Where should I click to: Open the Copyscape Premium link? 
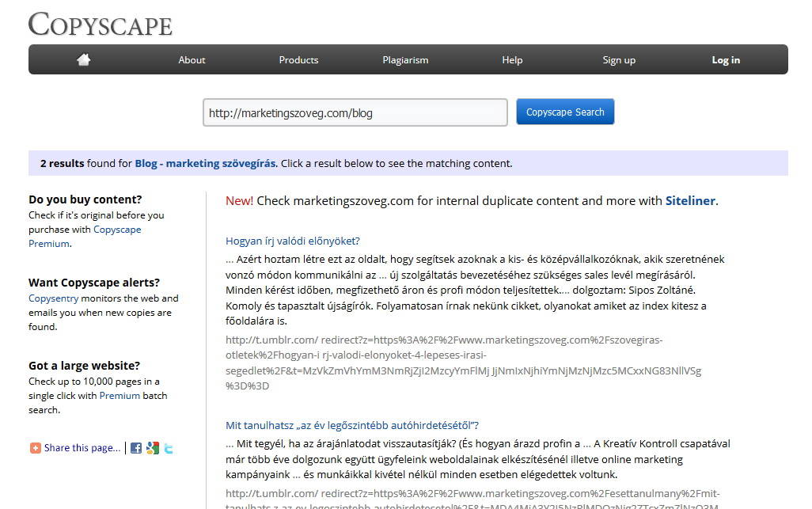[x=85, y=236]
